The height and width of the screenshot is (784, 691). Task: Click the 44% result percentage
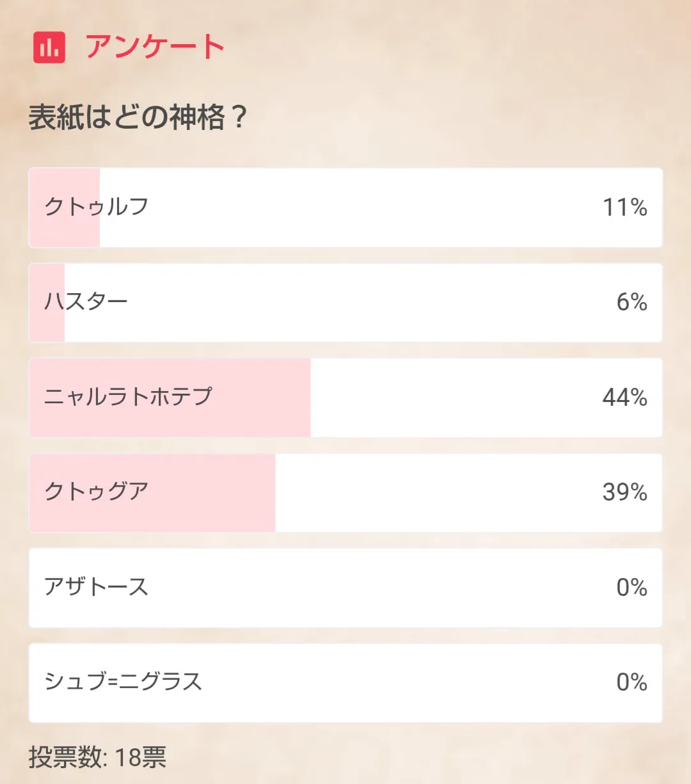click(624, 397)
